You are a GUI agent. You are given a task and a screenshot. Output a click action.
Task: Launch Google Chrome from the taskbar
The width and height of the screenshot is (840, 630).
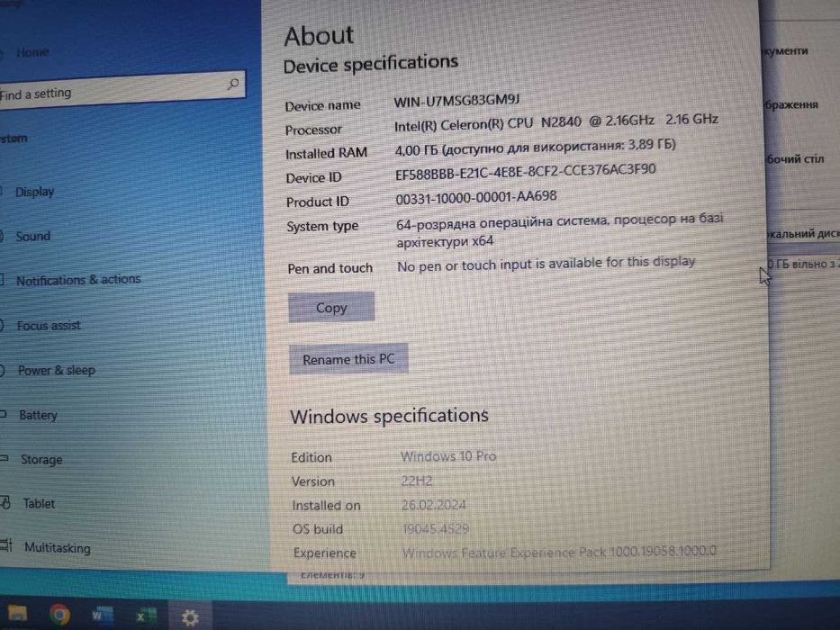click(59, 615)
